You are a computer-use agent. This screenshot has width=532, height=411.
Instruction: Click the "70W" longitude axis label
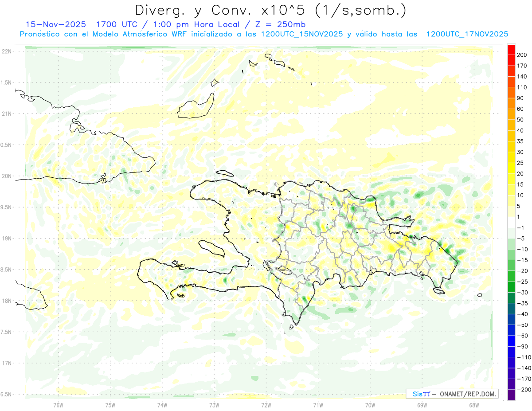pos(370,405)
